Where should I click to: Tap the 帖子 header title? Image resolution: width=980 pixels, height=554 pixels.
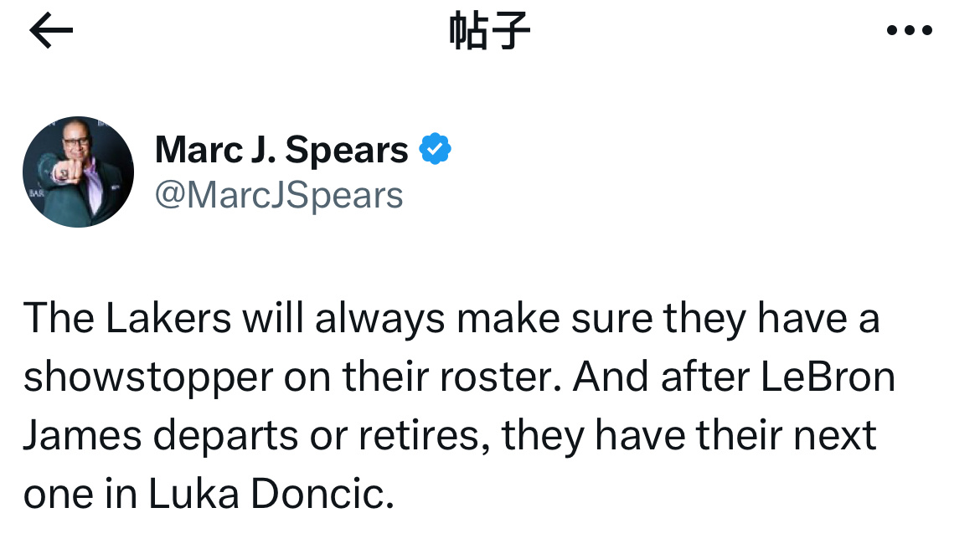click(x=489, y=31)
